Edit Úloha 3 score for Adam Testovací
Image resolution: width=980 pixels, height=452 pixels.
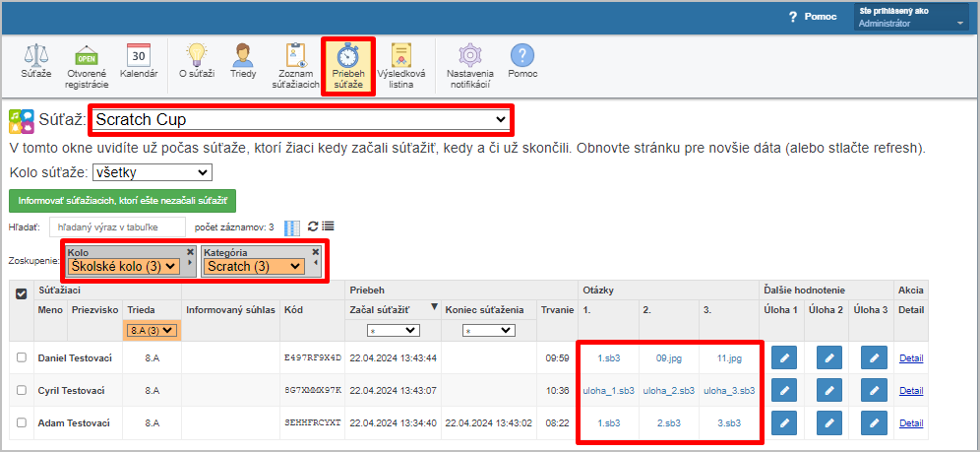[x=874, y=422]
